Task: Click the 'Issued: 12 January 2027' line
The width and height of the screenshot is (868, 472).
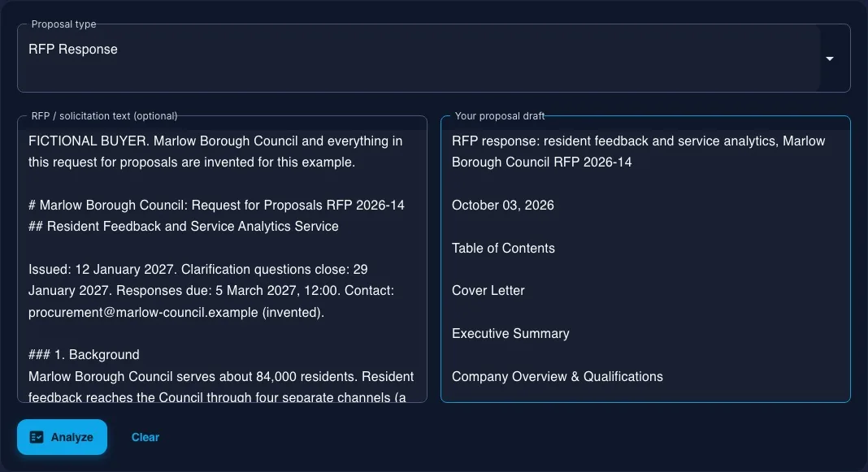Action: 198,270
